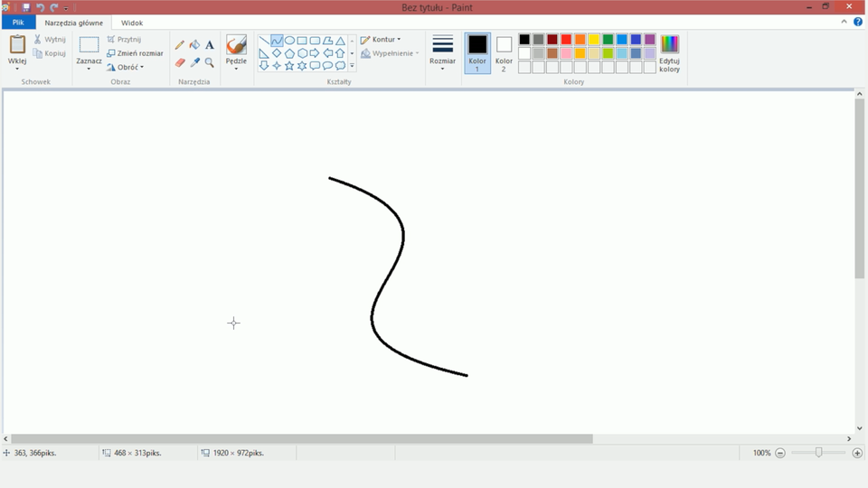This screenshot has height=488, width=868.
Task: Choose the Oval callout shape
Action: 327,65
